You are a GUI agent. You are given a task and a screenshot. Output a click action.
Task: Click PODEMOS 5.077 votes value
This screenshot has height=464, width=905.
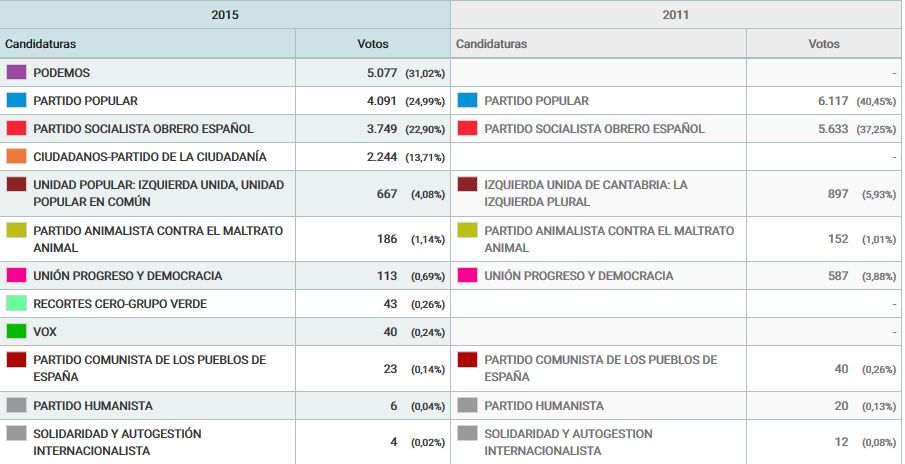point(383,73)
